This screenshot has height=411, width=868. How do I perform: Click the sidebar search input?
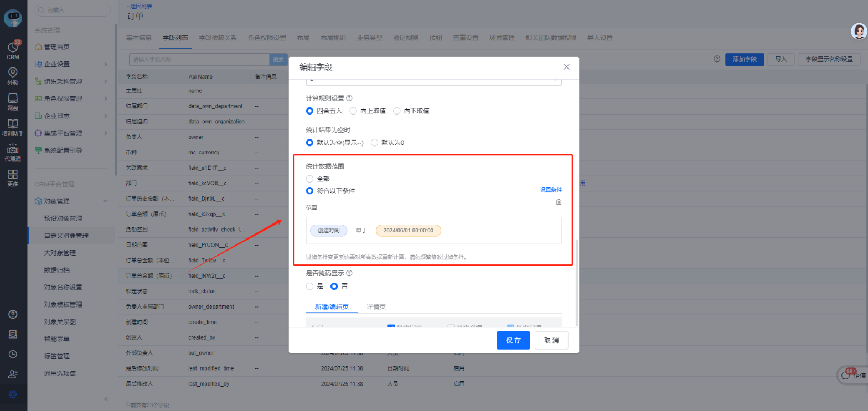[73, 10]
